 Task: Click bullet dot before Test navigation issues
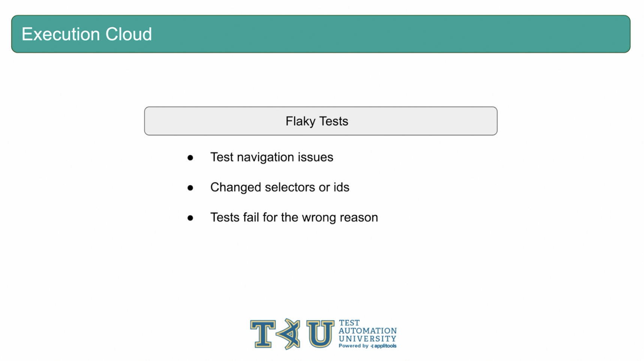click(x=190, y=158)
